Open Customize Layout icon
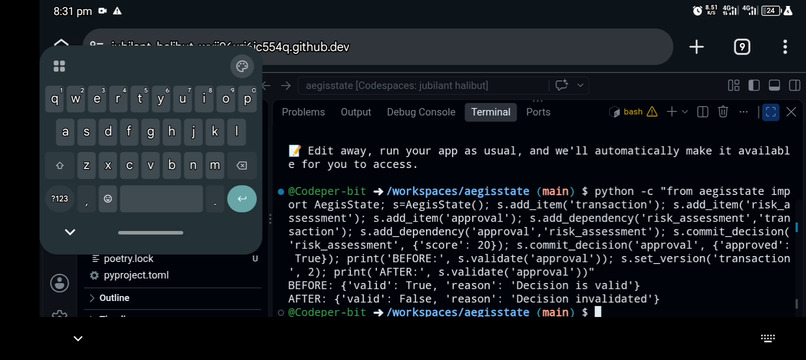 click(x=734, y=85)
